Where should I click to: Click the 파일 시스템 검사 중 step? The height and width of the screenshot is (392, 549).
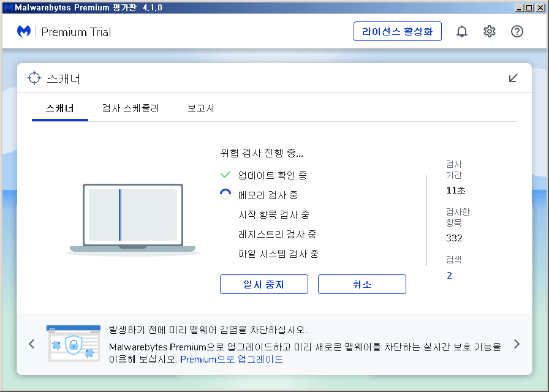click(278, 254)
